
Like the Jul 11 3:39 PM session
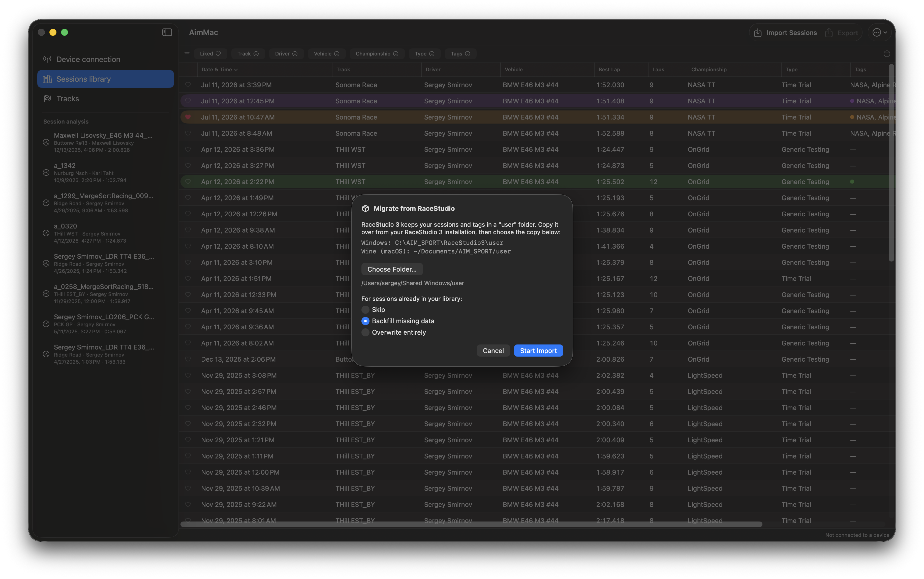pos(188,85)
